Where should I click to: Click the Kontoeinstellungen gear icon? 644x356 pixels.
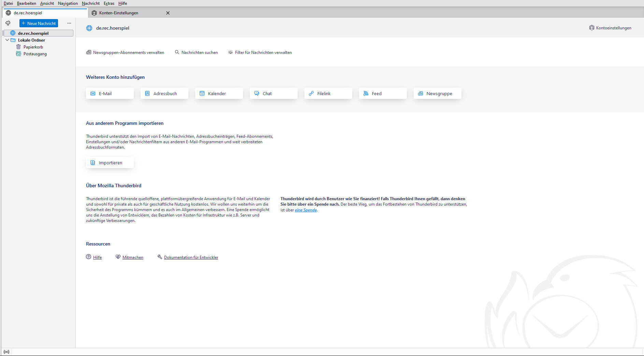tap(592, 28)
